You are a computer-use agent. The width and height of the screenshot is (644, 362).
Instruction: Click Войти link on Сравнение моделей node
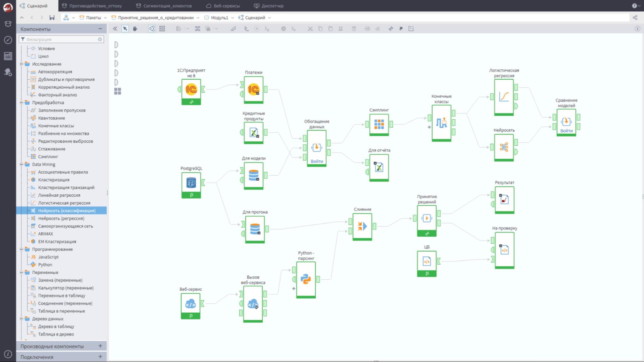tap(566, 131)
